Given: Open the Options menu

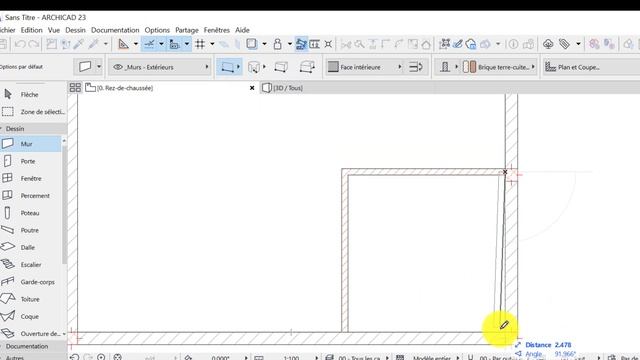Looking at the screenshot, I should click(157, 30).
